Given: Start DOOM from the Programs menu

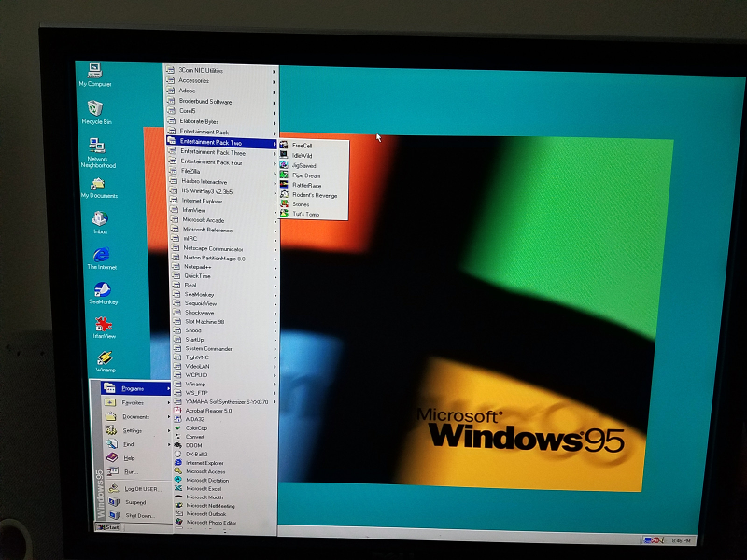Looking at the screenshot, I should (x=224, y=445).
